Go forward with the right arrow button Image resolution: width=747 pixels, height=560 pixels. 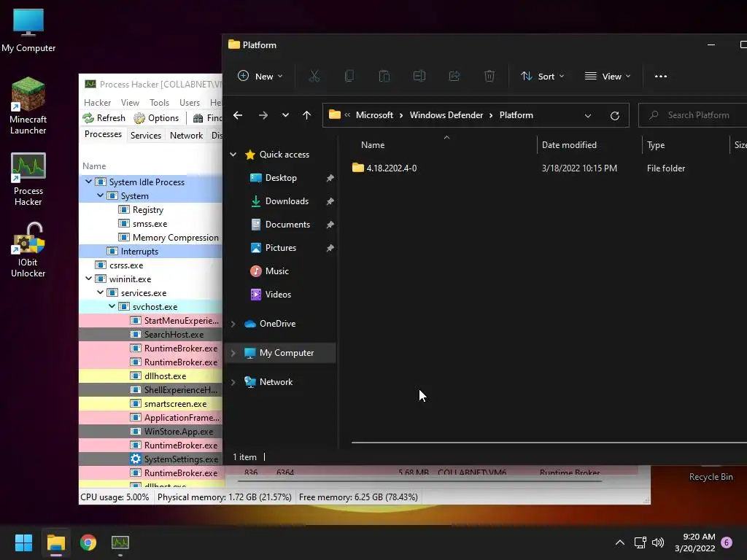pyautogui.click(x=263, y=115)
